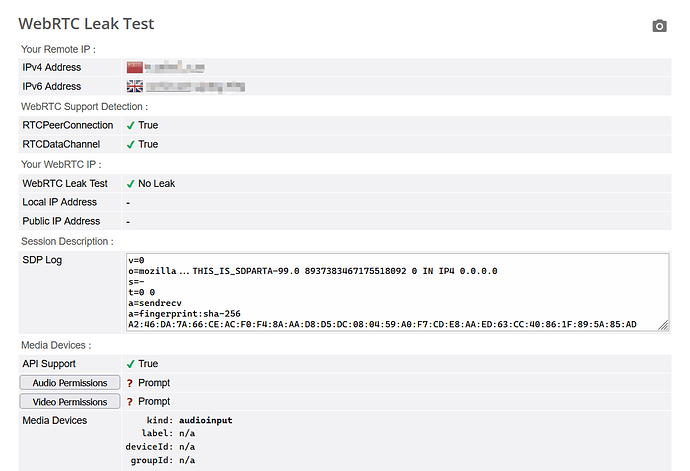The height and width of the screenshot is (471, 690).
Task: Click the camera screenshot icon
Action: 659,26
